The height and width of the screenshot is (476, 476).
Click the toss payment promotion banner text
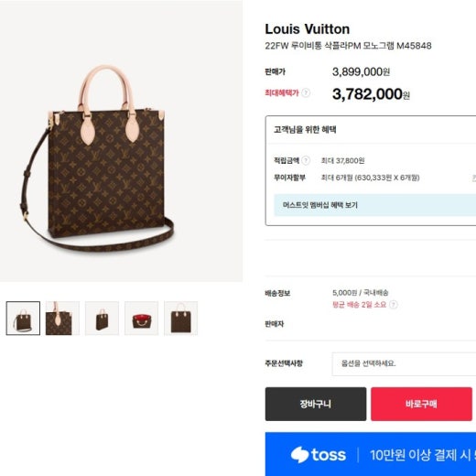pos(423,455)
